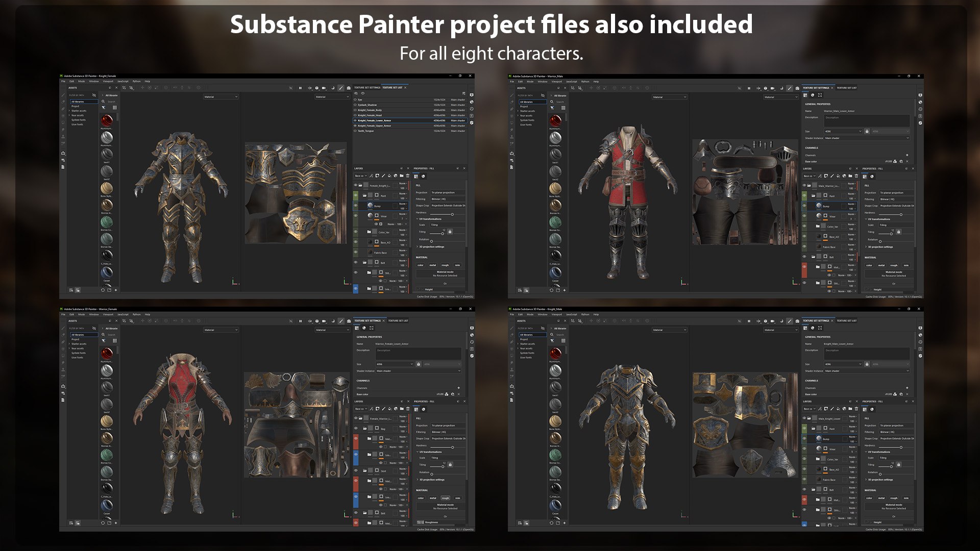Viewport: 980px width, 551px height.
Task: Open the Python menu in Warrior_Male window
Action: 585,81
